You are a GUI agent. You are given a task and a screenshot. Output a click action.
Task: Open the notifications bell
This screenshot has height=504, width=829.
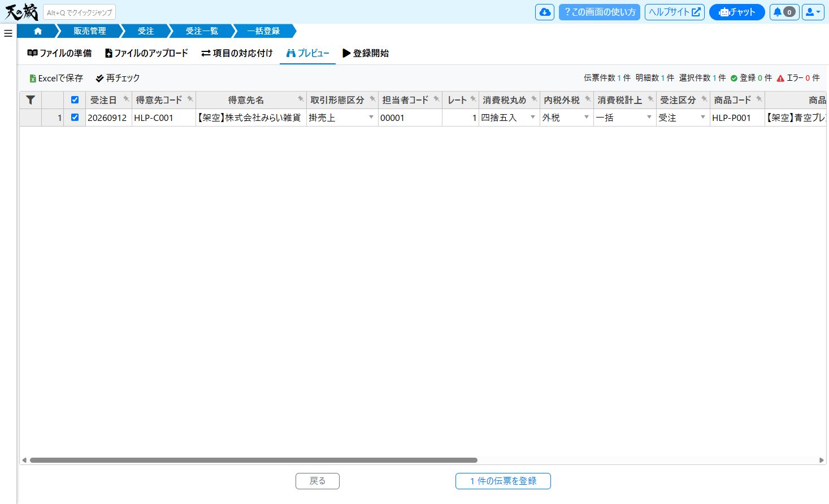click(x=784, y=12)
